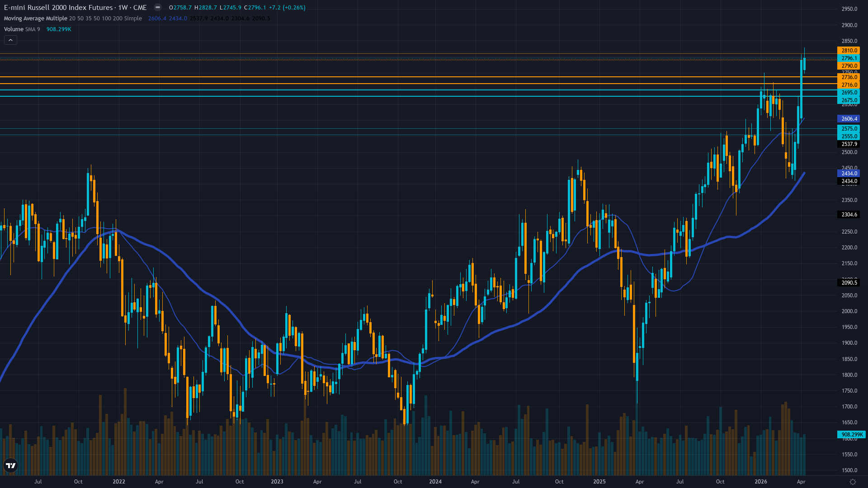Click the dark 2537.9 value in indicator legend
868x488 pixels.
(199, 19)
